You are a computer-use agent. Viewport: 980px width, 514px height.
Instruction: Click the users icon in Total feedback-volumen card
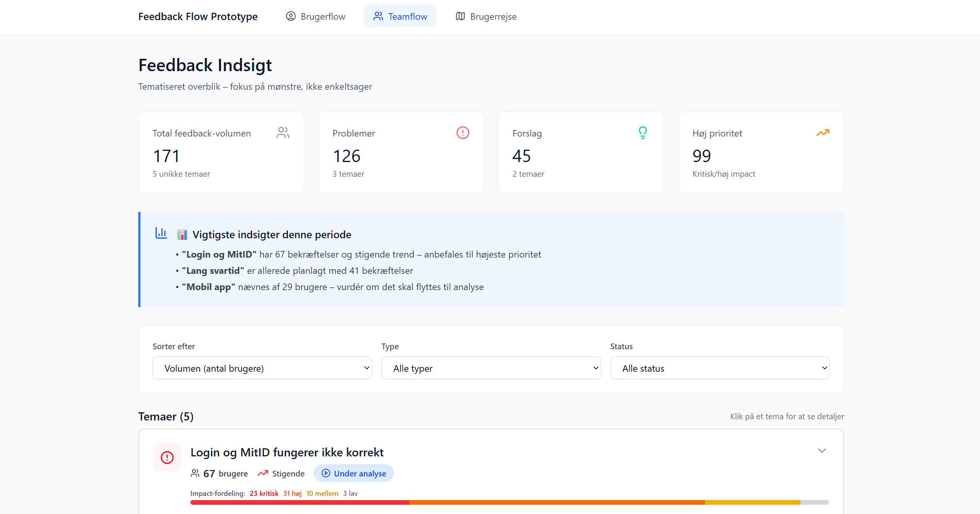(283, 133)
